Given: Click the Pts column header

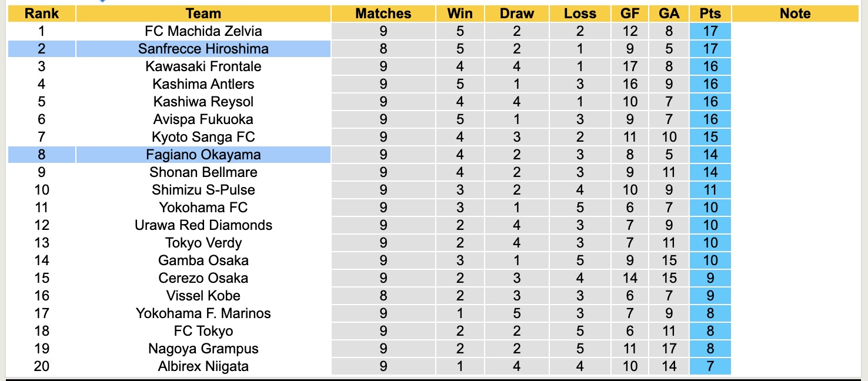Looking at the screenshot, I should (x=710, y=14).
